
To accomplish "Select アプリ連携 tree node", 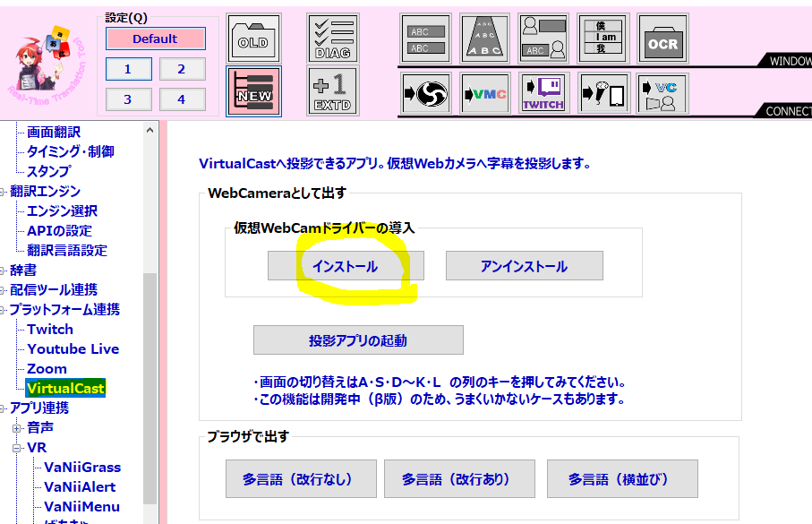I will pos(38,408).
